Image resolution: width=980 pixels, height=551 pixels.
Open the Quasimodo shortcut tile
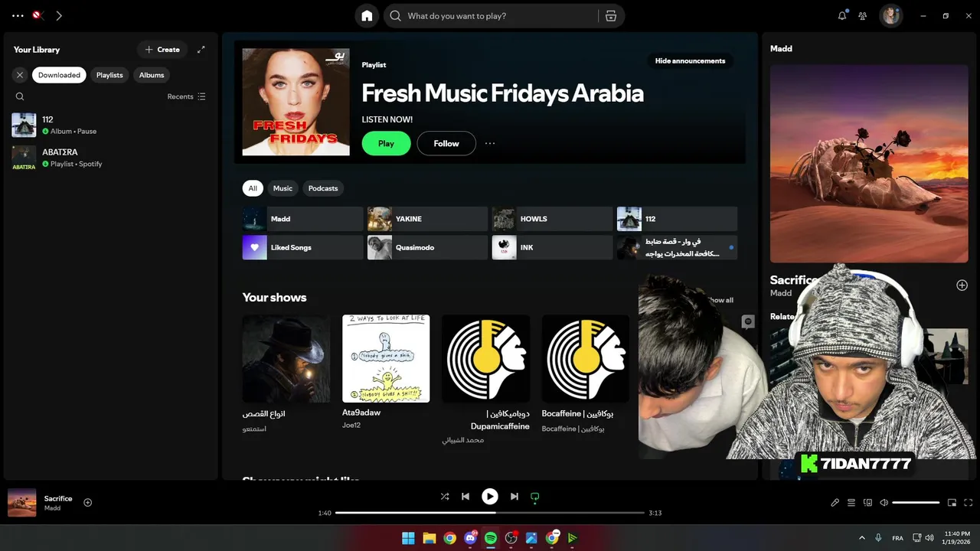[x=427, y=248]
